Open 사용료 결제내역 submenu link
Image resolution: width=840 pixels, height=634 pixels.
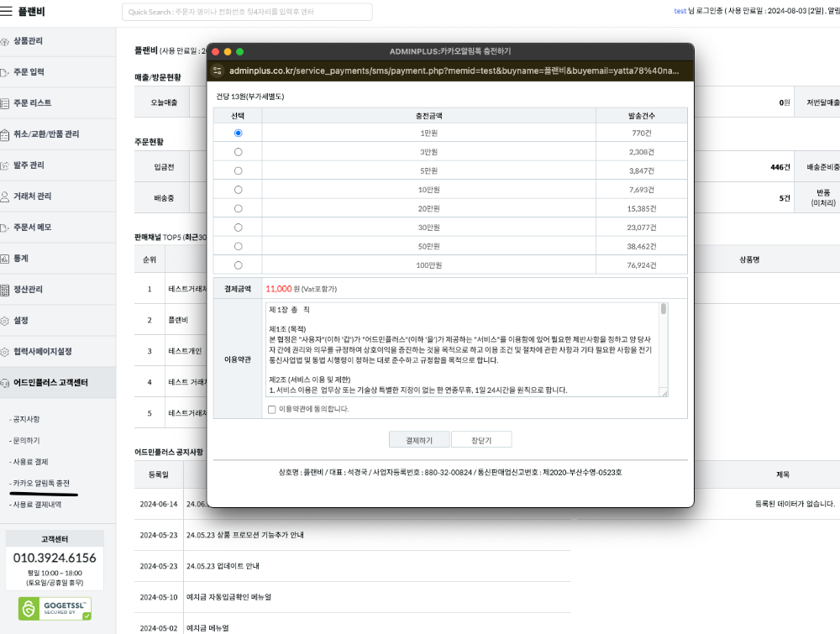(x=36, y=505)
